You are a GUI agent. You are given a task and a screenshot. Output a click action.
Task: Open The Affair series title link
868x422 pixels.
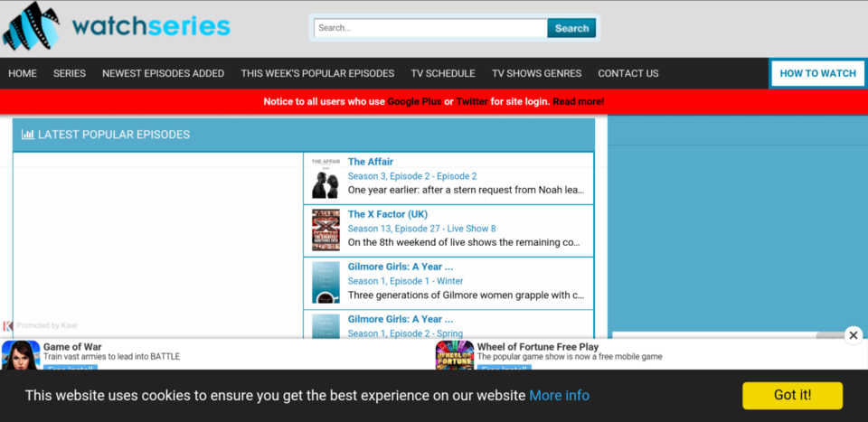[x=371, y=162]
